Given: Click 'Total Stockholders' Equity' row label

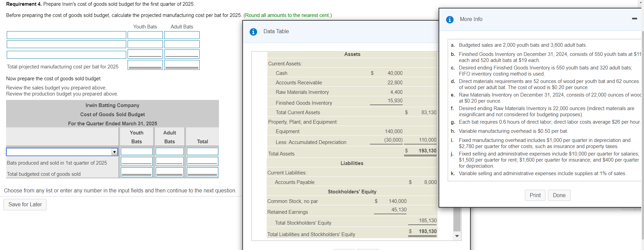Looking at the screenshot, I should click(x=303, y=223).
